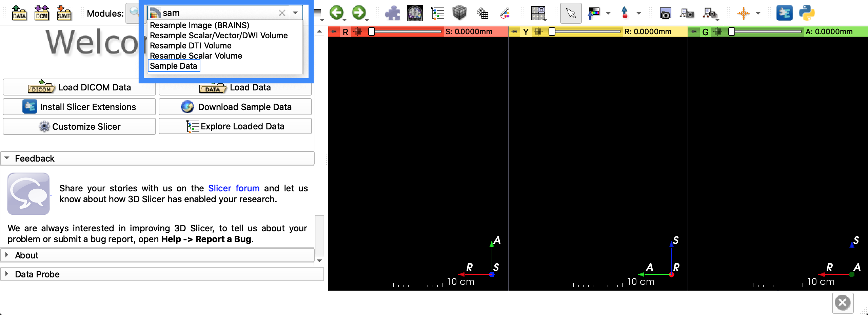The height and width of the screenshot is (315, 868).
Task: Open the Data hierarchy tree icon
Action: (437, 13)
